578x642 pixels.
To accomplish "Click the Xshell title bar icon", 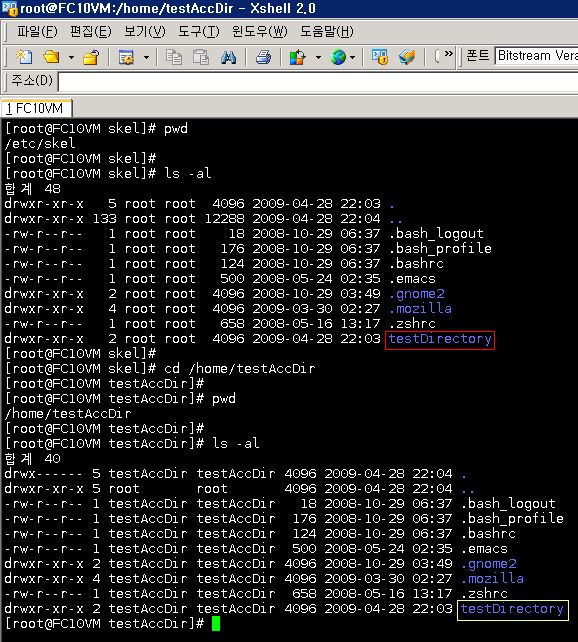I will pos(9,8).
